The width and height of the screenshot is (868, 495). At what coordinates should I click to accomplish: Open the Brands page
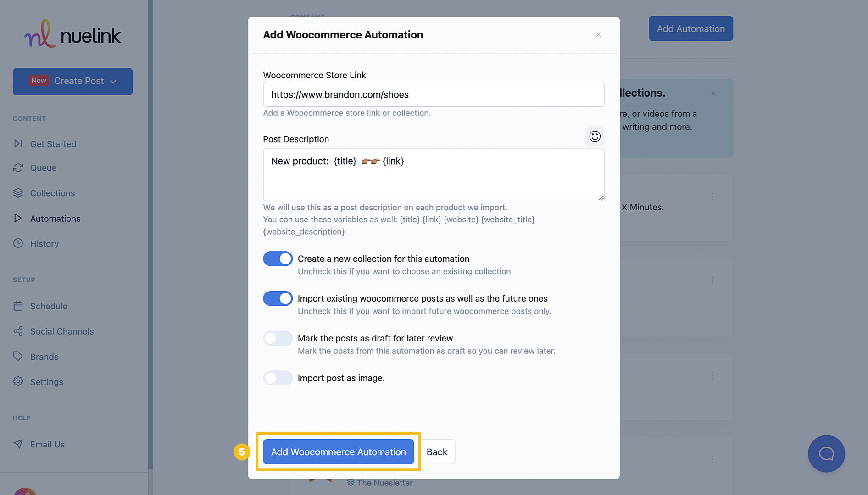[44, 357]
